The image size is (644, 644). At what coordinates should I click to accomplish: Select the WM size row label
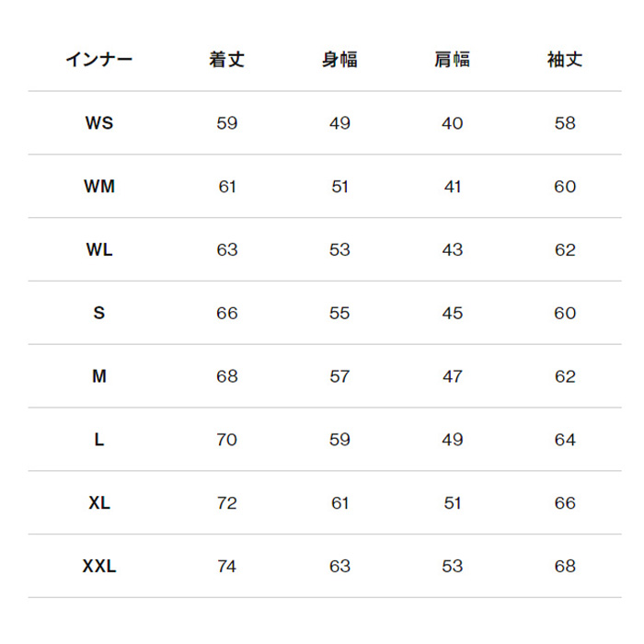click(x=99, y=186)
